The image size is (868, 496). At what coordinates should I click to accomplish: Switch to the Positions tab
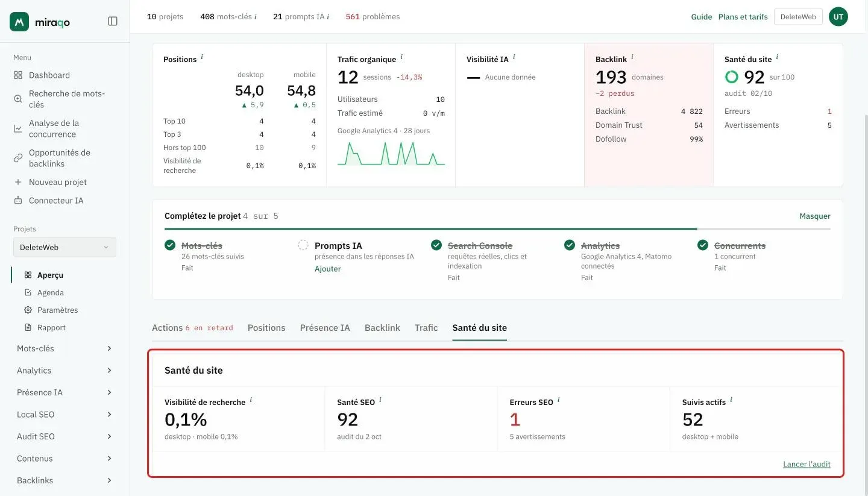click(x=266, y=328)
